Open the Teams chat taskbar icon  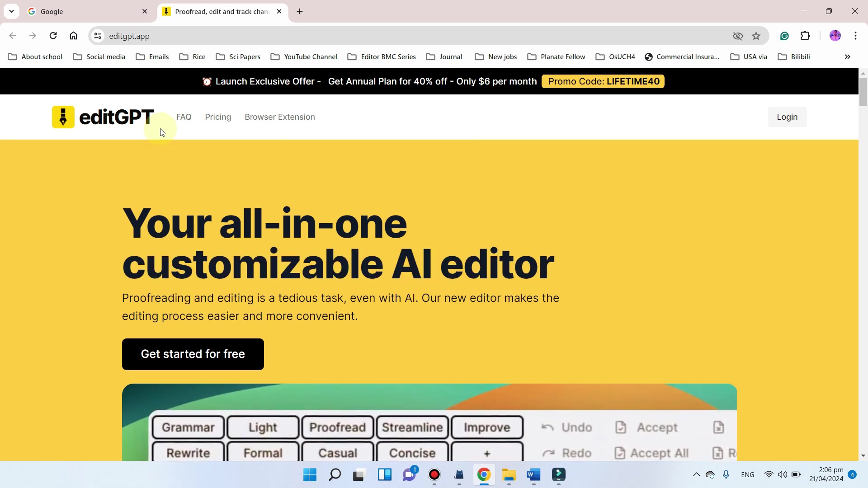click(410, 475)
